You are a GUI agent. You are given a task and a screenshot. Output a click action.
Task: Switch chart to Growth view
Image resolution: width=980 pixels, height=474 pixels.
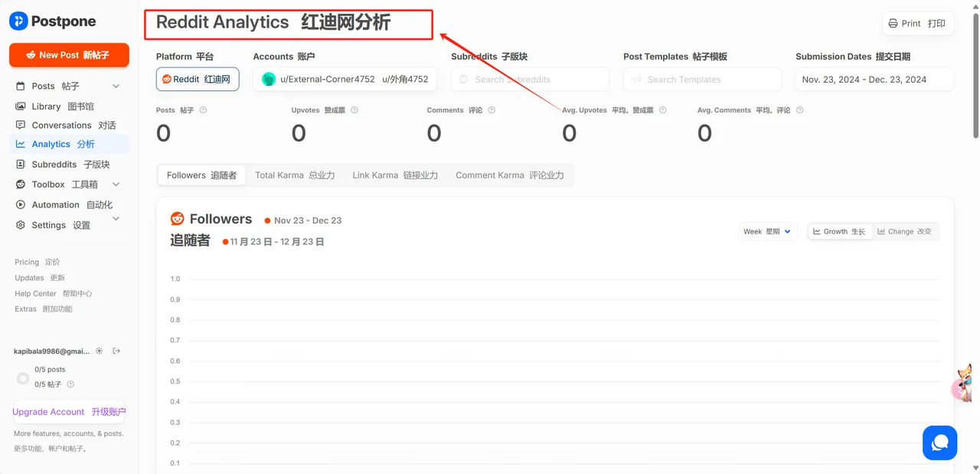(x=840, y=231)
